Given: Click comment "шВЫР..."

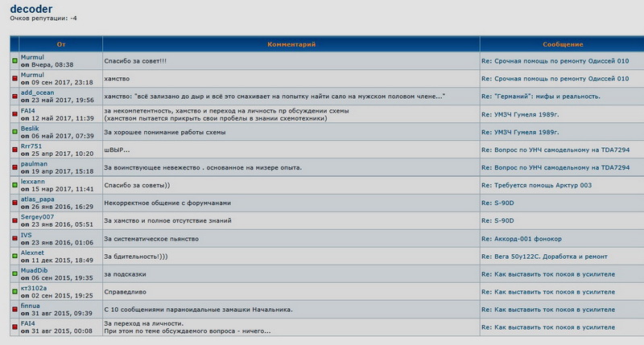Looking at the screenshot, I should 117,150.
